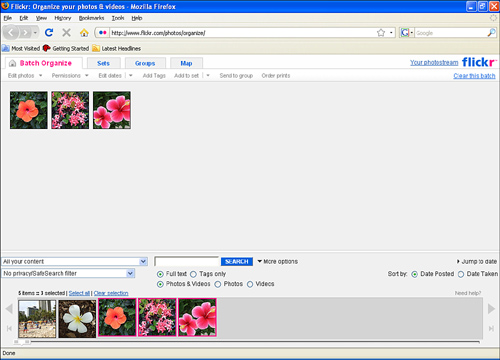Click the Need help? link
Image resolution: width=500 pixels, height=360 pixels.
[468, 293]
